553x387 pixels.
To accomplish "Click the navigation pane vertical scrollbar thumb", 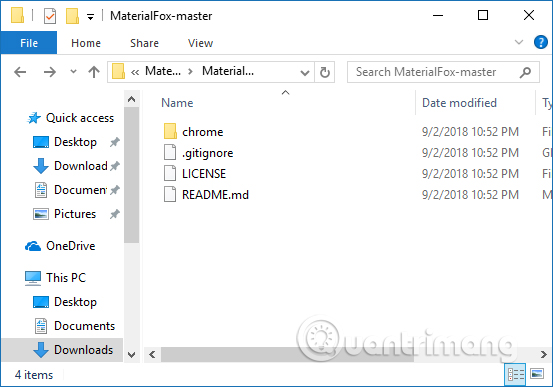I will click(132, 175).
